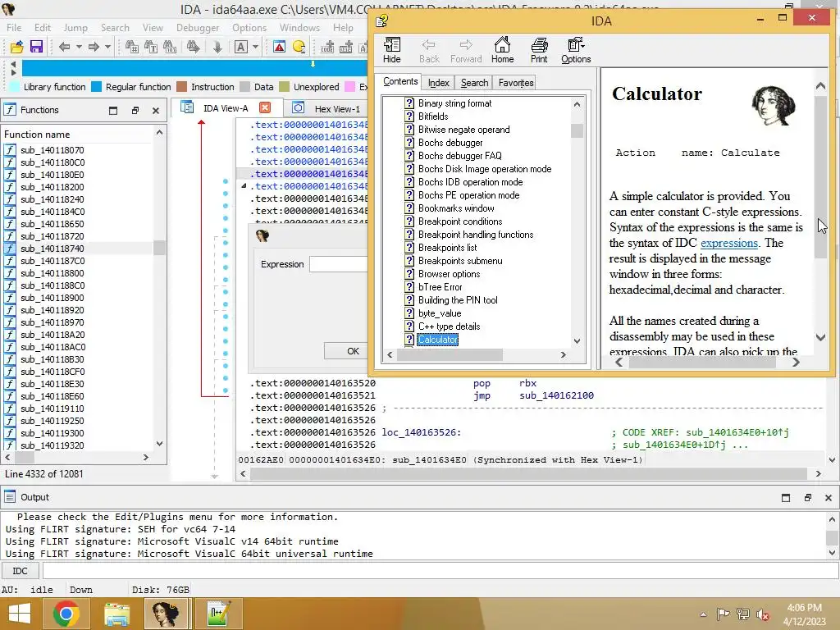Click the add data toolbar icon
Image resolution: width=840 pixels, height=630 pixels.
346,47
